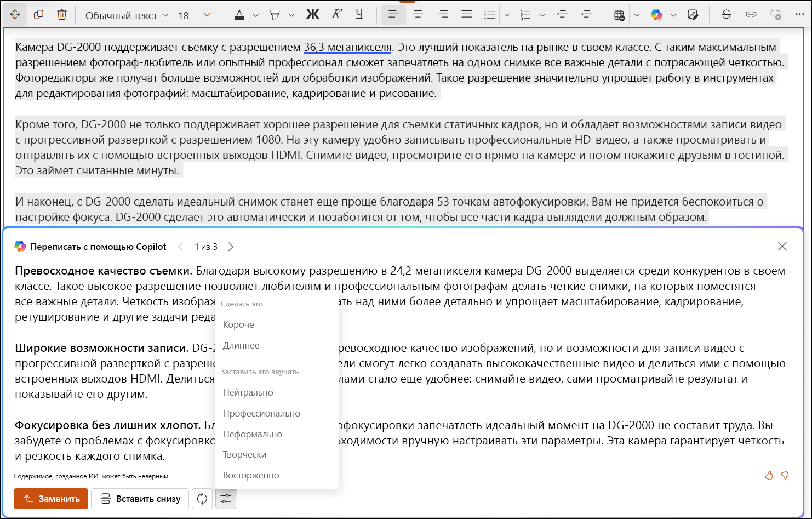Click the move handle icon in the toolbar
The height and width of the screenshot is (519, 812).
[15, 15]
